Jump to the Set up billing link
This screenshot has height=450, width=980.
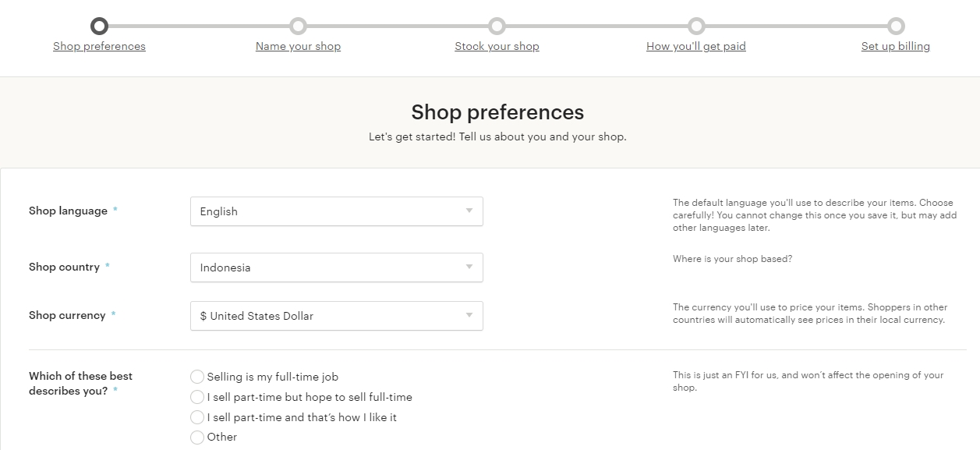(x=895, y=47)
